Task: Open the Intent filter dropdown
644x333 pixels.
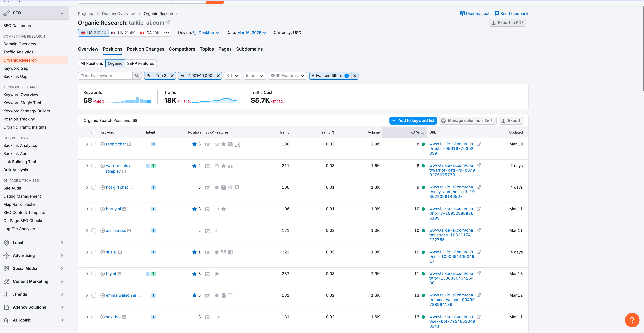Action: [x=255, y=76]
